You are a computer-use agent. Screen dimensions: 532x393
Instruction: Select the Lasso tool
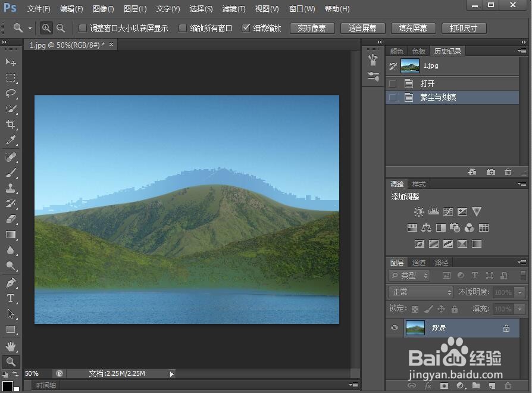(x=11, y=93)
